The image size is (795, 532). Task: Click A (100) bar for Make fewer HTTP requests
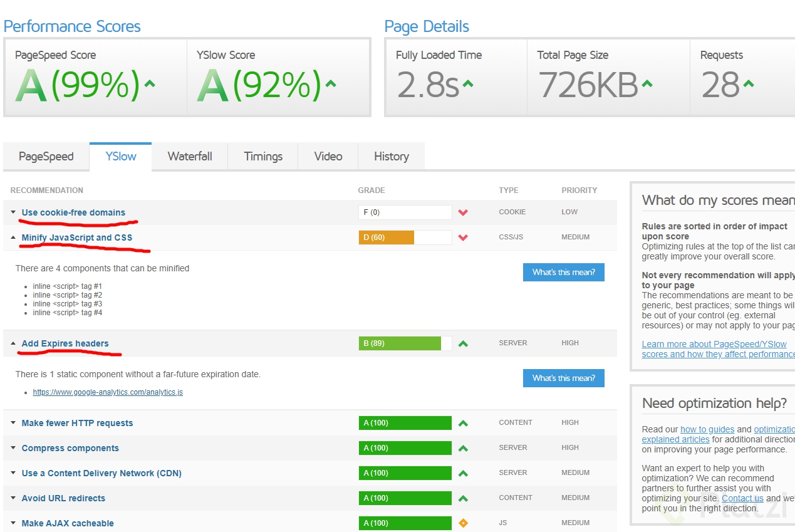405,423
